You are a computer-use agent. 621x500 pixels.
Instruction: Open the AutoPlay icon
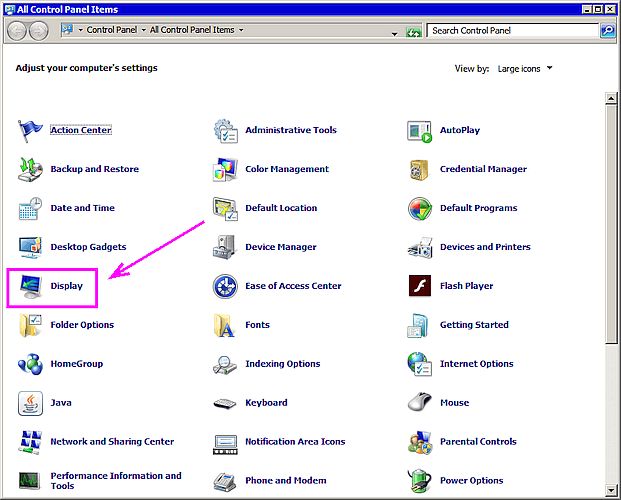(x=419, y=132)
